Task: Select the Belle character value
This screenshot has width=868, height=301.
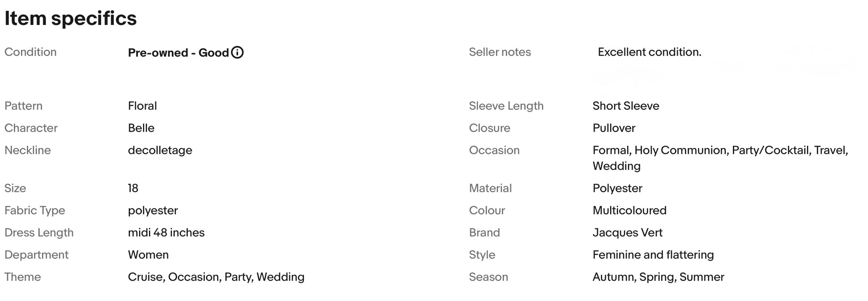Action: point(141,128)
